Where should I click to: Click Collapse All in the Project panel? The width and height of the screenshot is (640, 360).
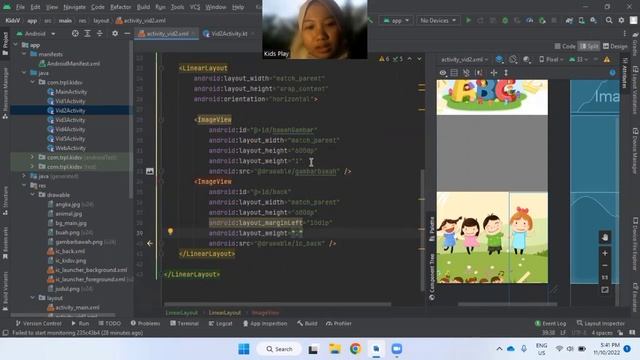(x=100, y=33)
